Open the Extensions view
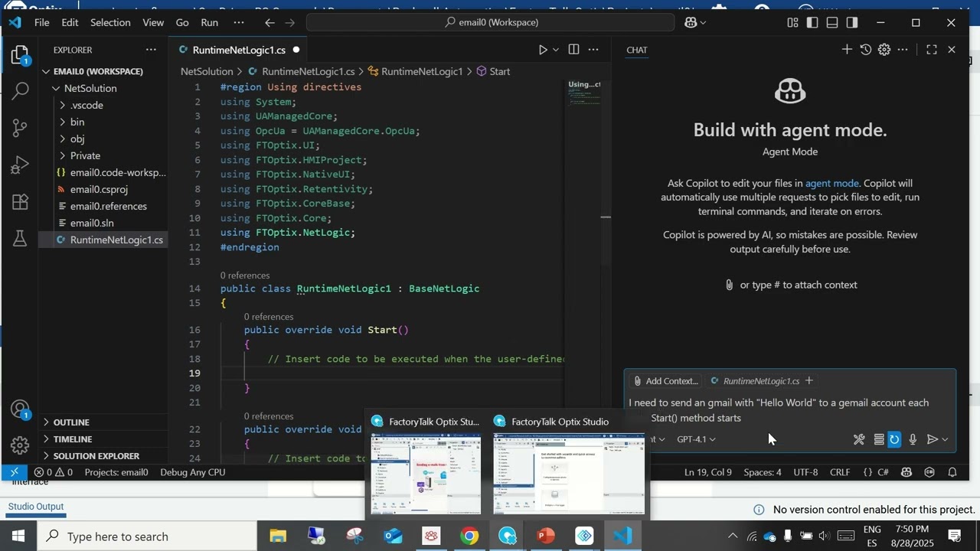This screenshot has width=980, height=551. (20, 202)
